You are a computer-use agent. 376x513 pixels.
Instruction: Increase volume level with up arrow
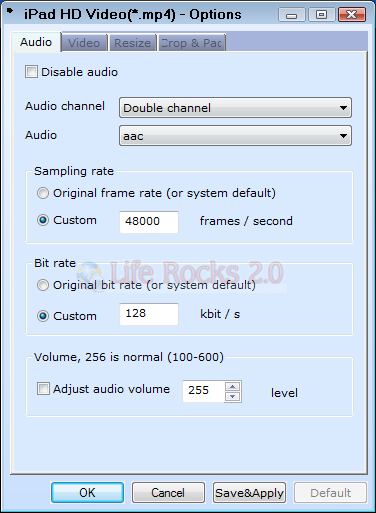pos(233,386)
